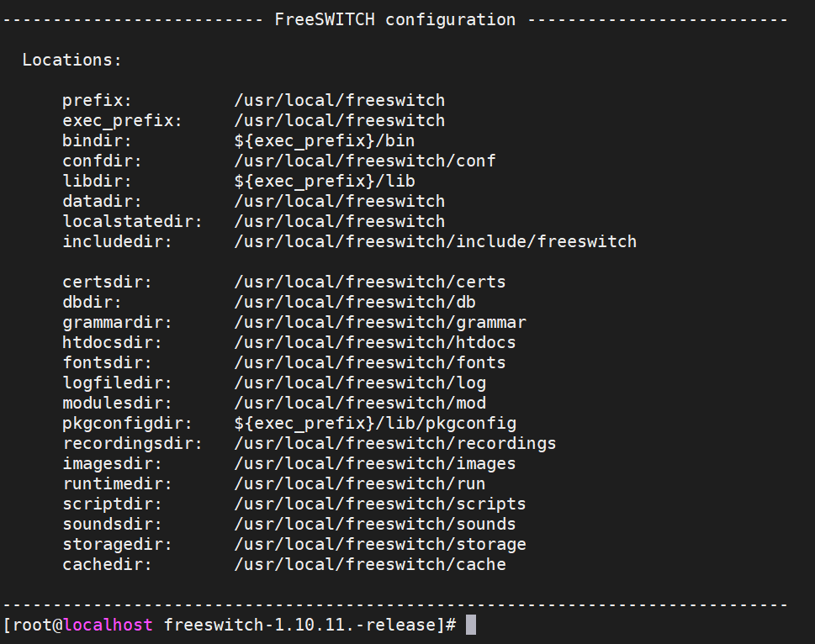The image size is (815, 644).
Task: Click the '/usr/local/freeswitch/conf' path
Action: 364,161
